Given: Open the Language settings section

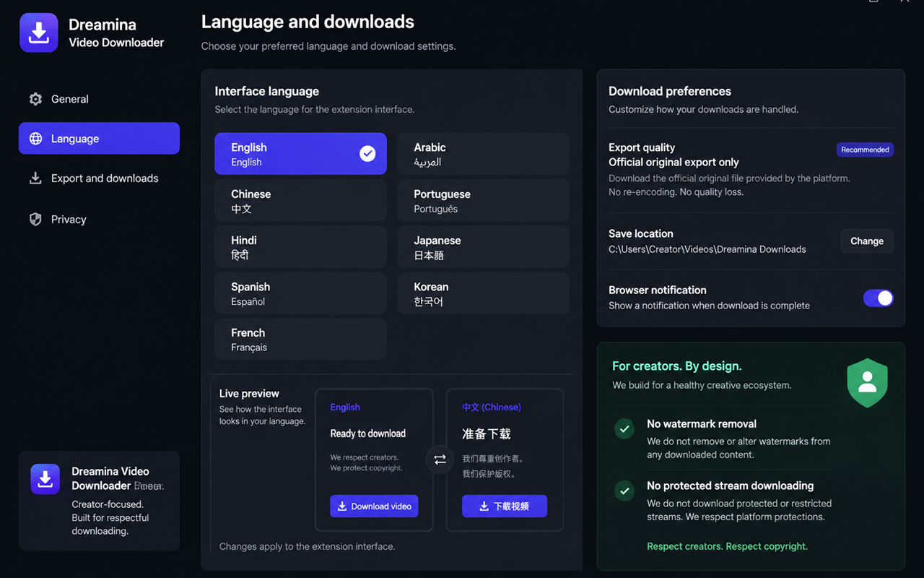Looking at the screenshot, I should point(99,139).
